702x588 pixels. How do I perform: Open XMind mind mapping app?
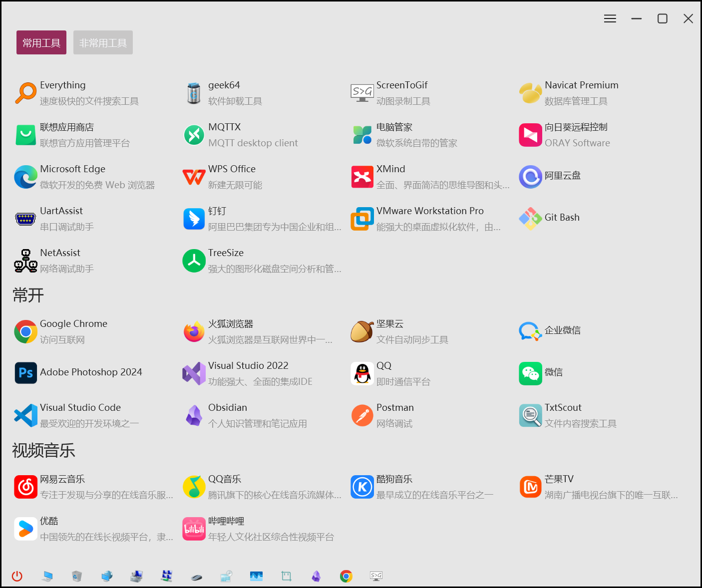362,177
